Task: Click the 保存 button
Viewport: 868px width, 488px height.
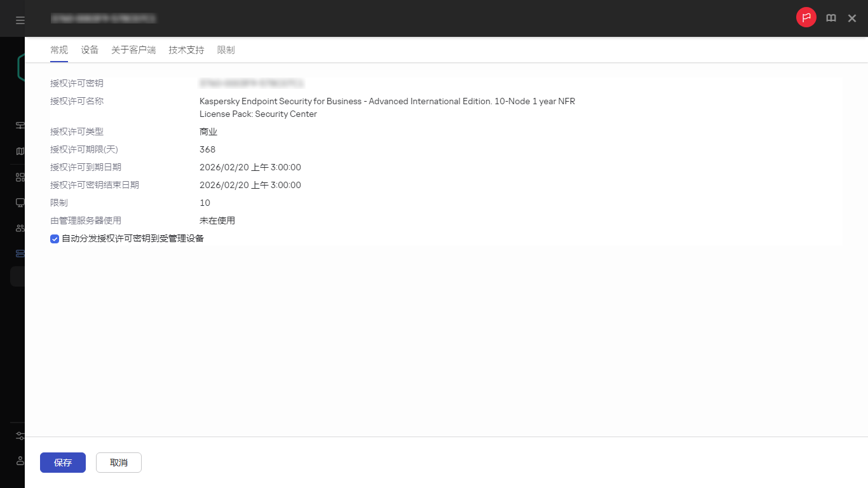Action: click(x=62, y=463)
